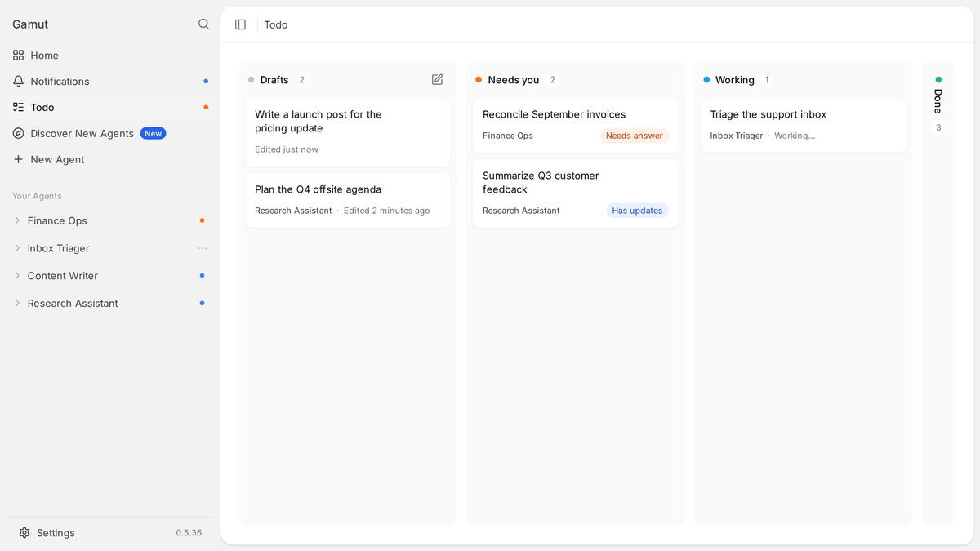Click the Settings gear icon
The height and width of the screenshot is (551, 980).
24,533
